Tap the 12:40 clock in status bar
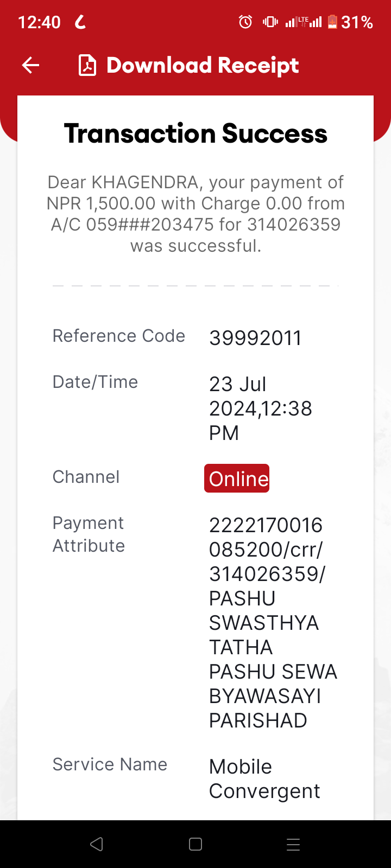 (39, 22)
